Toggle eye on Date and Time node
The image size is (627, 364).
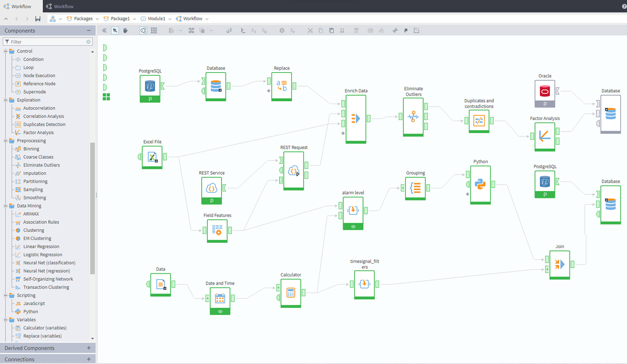pos(220,312)
